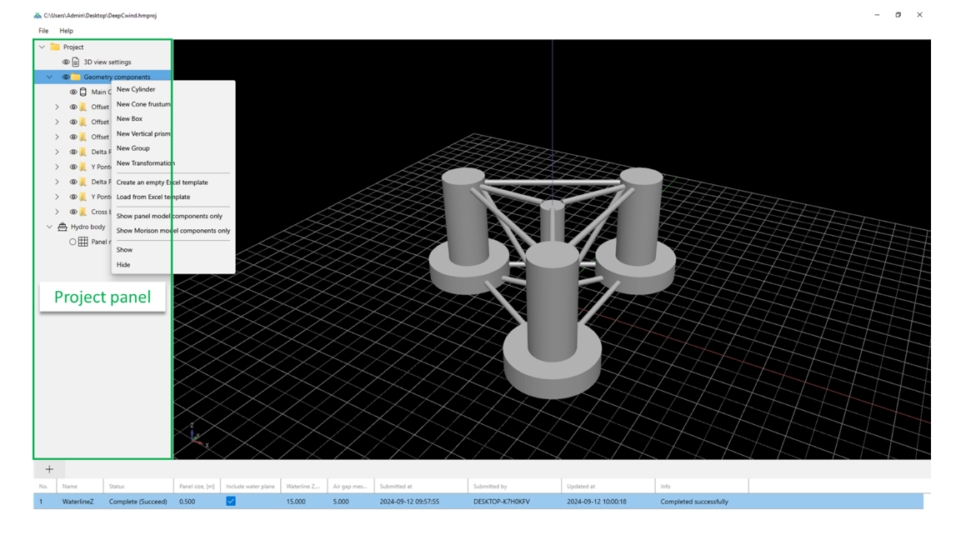961x560 pixels.
Task: Toggle visibility eye of 3D view settings
Action: (66, 62)
